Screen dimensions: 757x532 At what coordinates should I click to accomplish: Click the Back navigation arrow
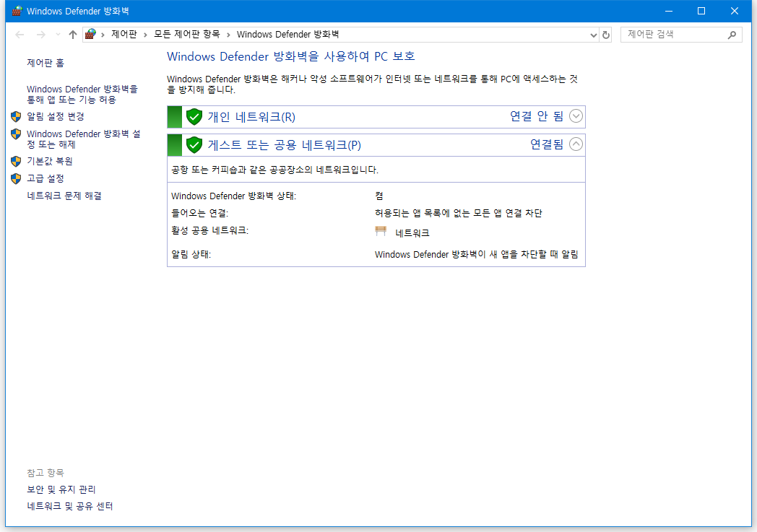(x=20, y=35)
